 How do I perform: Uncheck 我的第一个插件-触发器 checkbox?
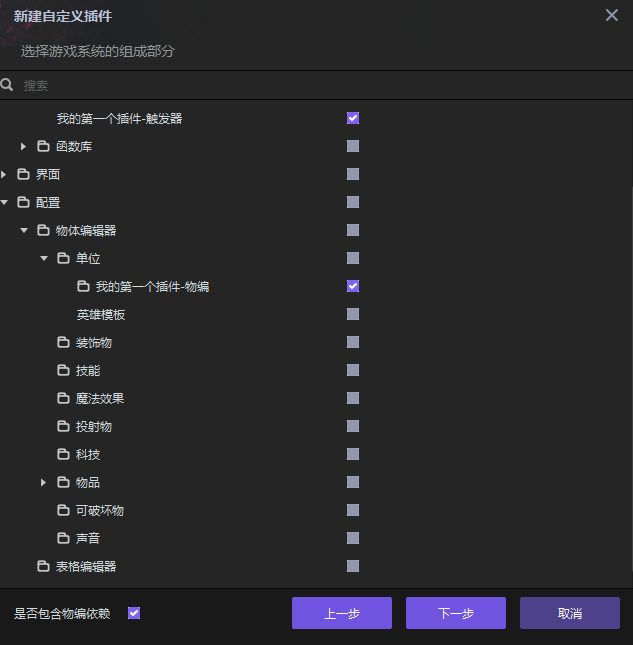(x=353, y=118)
